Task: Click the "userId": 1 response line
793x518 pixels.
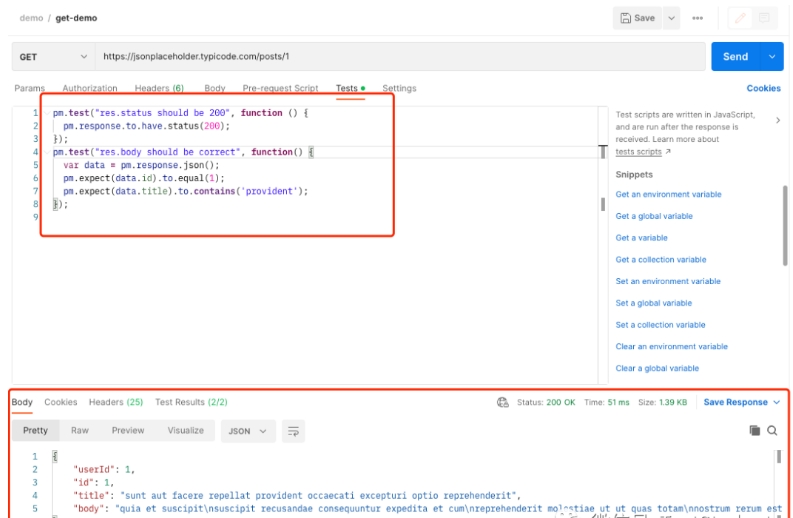Action: (104, 469)
